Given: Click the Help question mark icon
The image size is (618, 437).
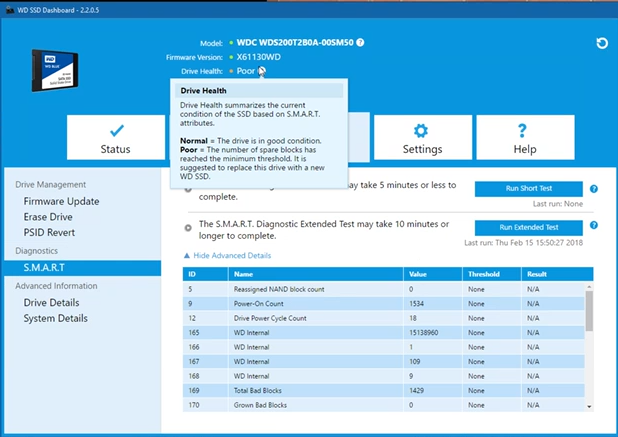Looking at the screenshot, I should pyautogui.click(x=522, y=130).
